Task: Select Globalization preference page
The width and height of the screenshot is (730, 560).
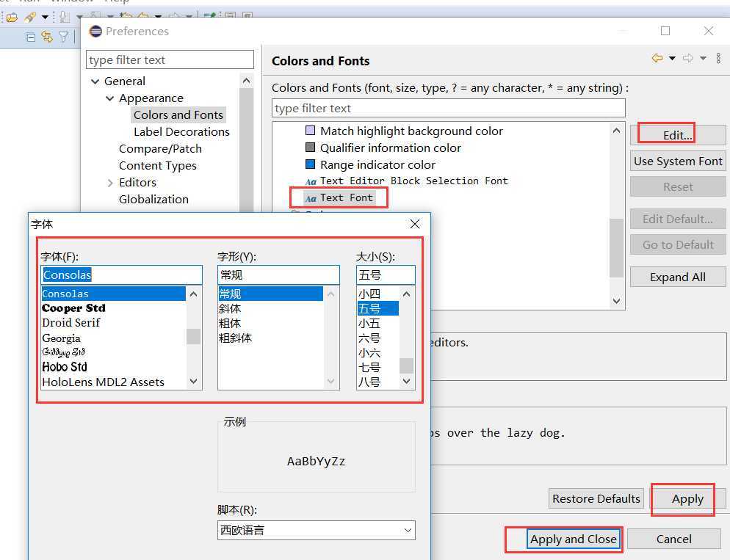Action: (x=153, y=199)
